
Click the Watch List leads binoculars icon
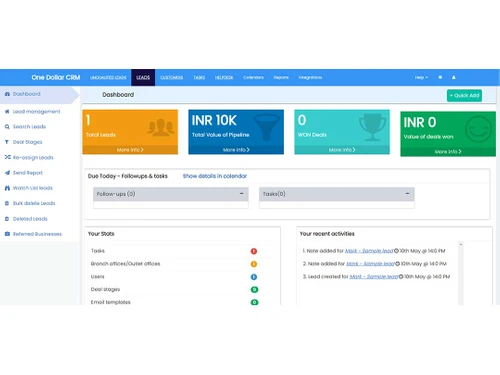click(x=7, y=188)
